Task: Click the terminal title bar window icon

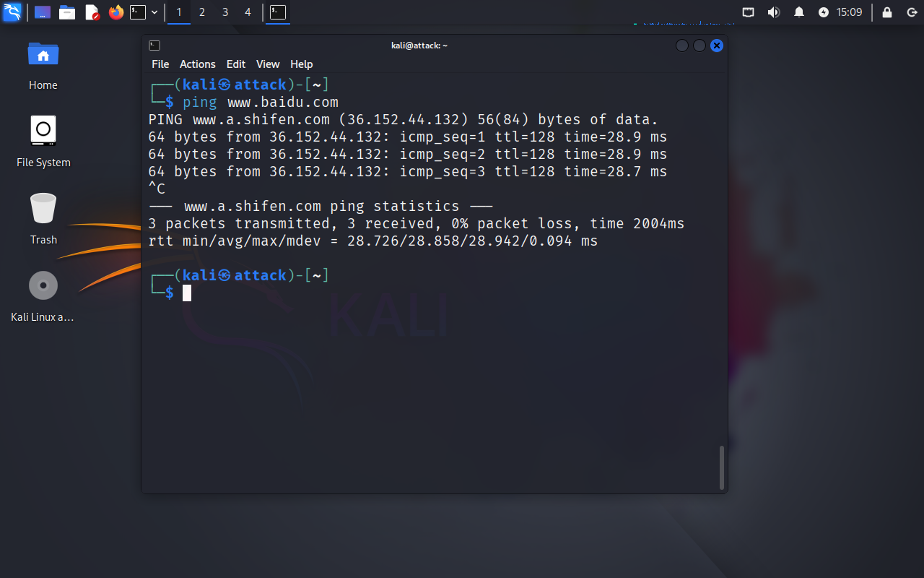Action: coord(154,46)
